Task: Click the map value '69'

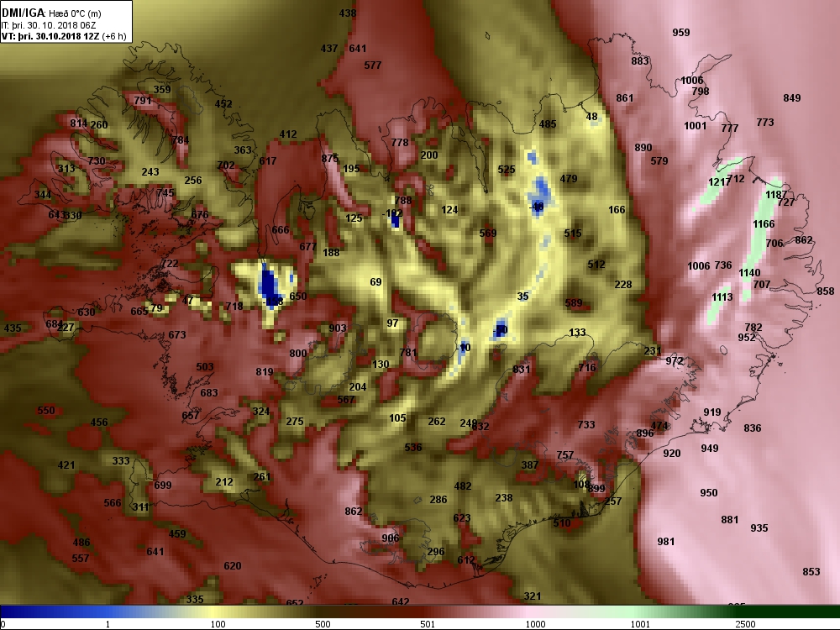Action: click(x=376, y=281)
